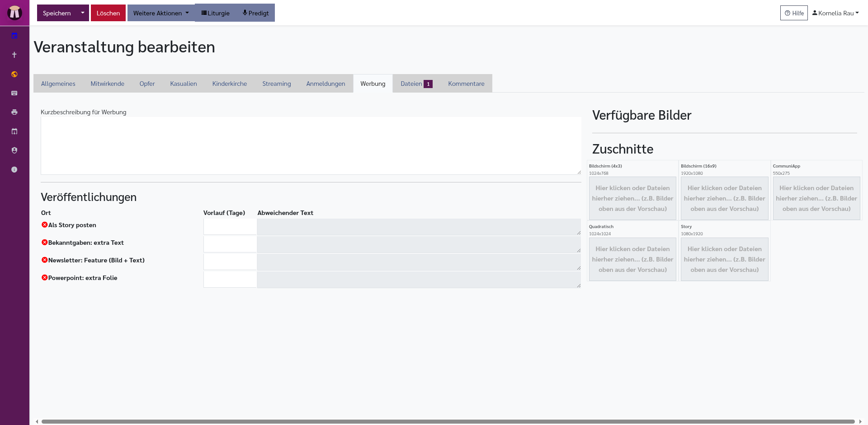
Task: Open the Speichern dropdown arrow
Action: [83, 13]
